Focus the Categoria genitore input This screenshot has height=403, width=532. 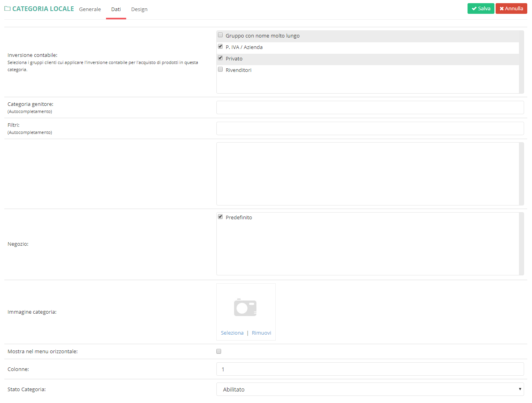pyautogui.click(x=370, y=107)
